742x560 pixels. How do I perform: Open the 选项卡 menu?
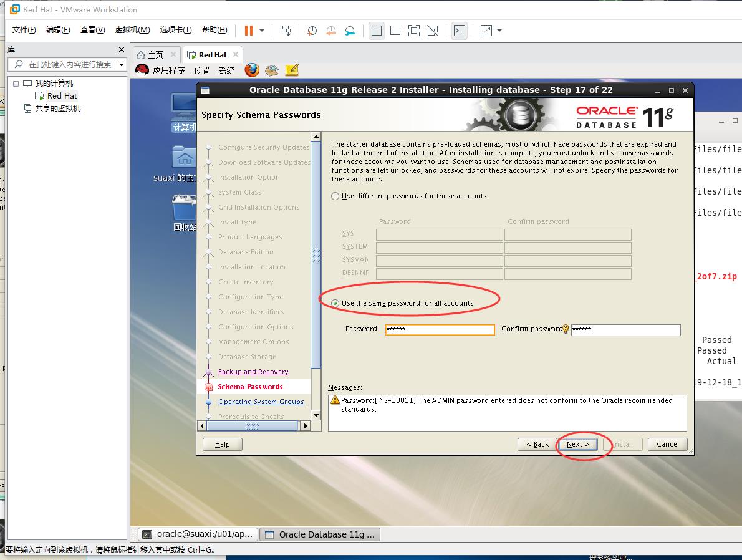tap(176, 30)
